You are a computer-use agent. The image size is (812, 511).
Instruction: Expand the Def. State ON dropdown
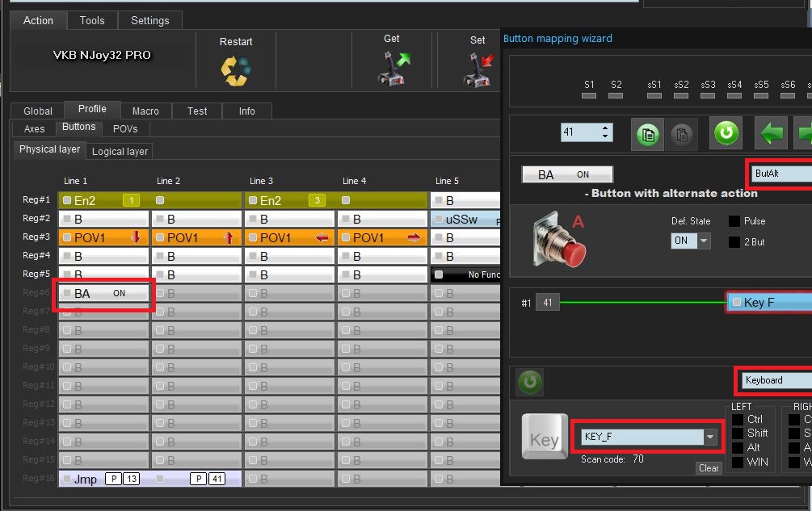click(704, 241)
